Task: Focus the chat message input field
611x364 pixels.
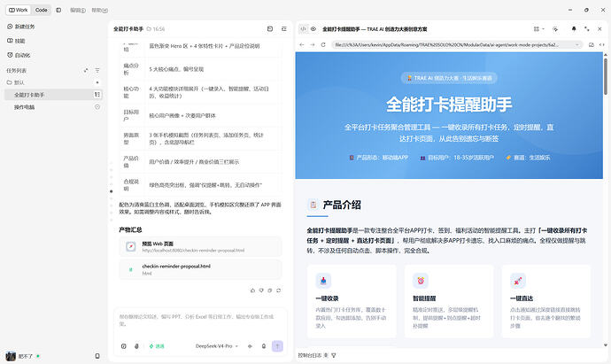Action: tap(200, 321)
